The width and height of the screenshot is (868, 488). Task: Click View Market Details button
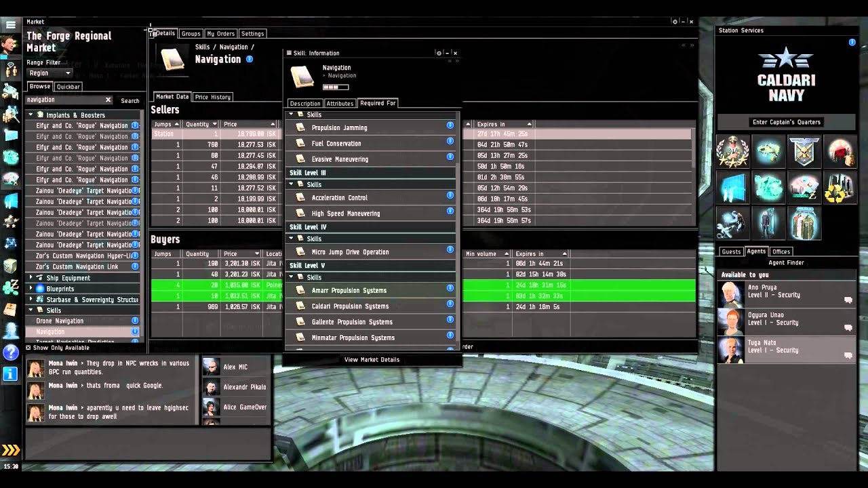point(372,359)
